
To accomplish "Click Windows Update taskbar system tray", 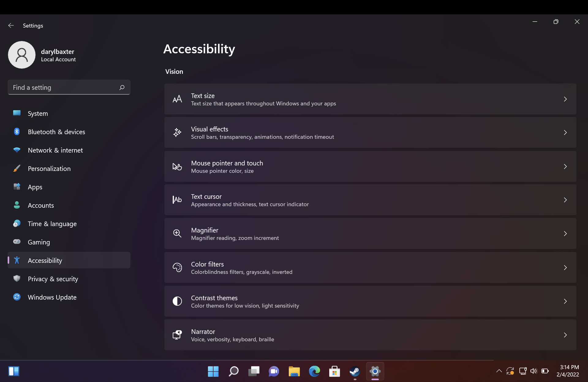I will click(511, 371).
